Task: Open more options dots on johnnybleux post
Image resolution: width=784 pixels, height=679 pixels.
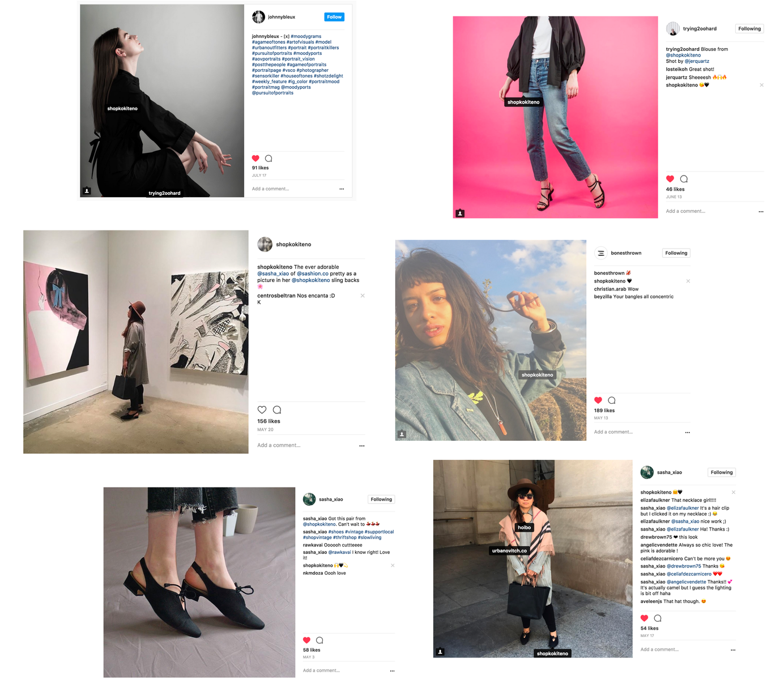Action: point(342,189)
